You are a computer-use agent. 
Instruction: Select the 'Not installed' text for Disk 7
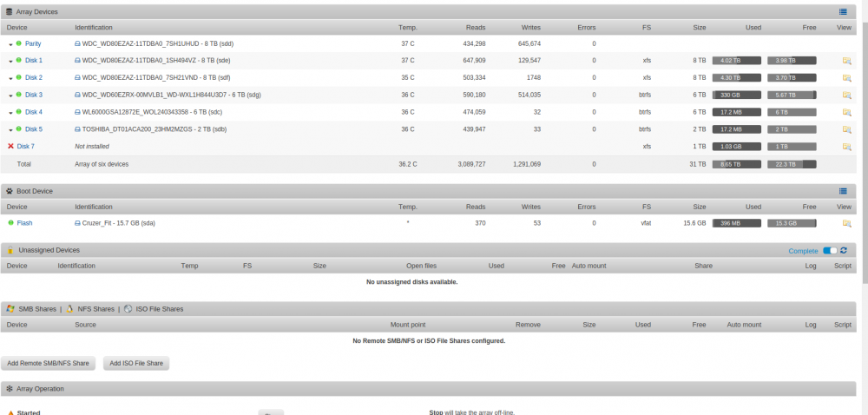pyautogui.click(x=92, y=147)
